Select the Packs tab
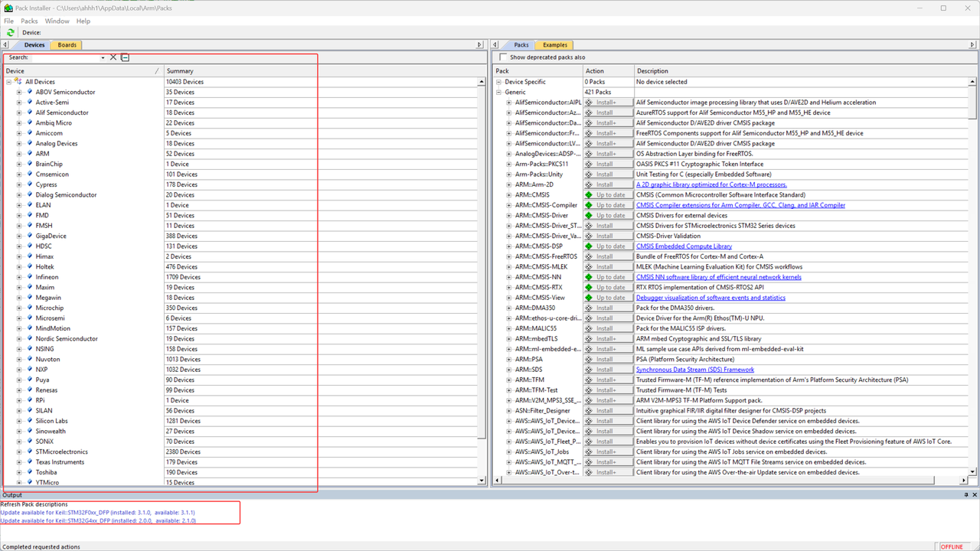Viewport: 980px width, 551px height. (521, 45)
